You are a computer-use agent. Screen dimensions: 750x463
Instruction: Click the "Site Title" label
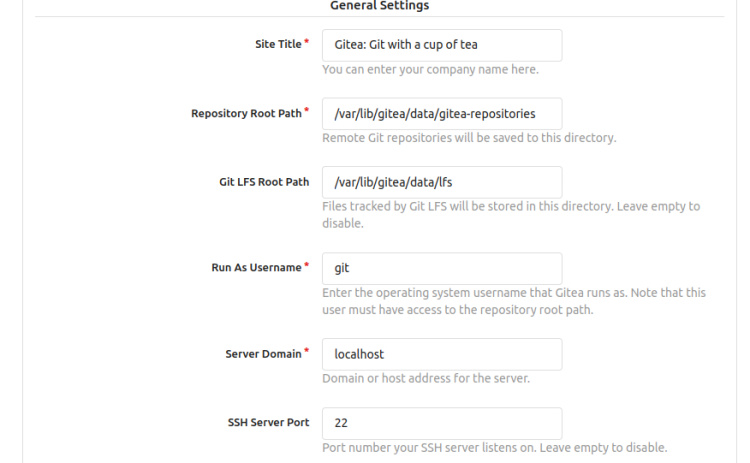(277, 45)
